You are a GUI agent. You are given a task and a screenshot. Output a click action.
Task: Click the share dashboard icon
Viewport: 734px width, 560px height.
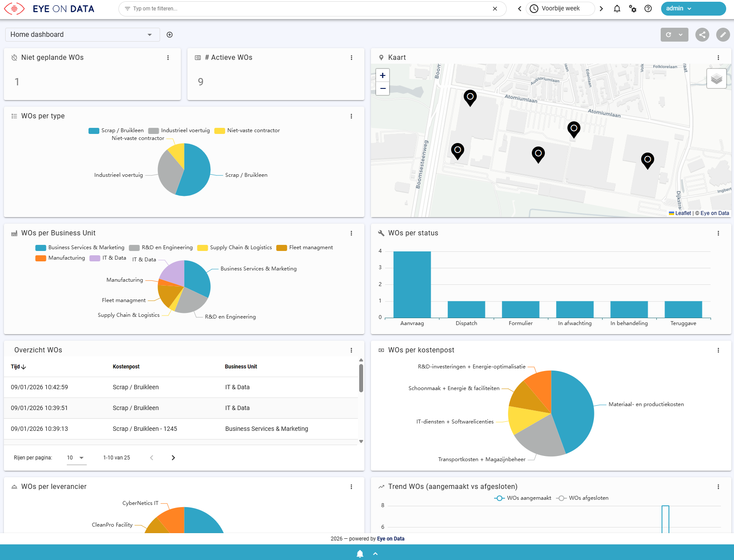pyautogui.click(x=702, y=35)
